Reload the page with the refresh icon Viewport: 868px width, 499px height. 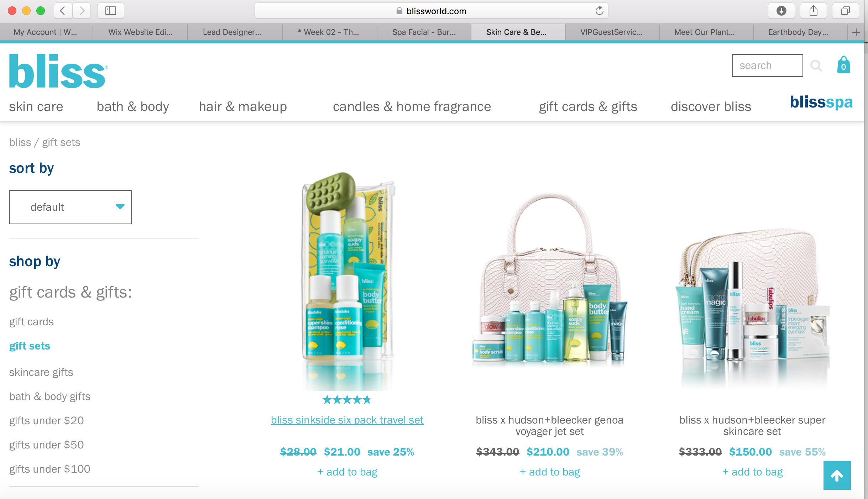click(x=600, y=11)
